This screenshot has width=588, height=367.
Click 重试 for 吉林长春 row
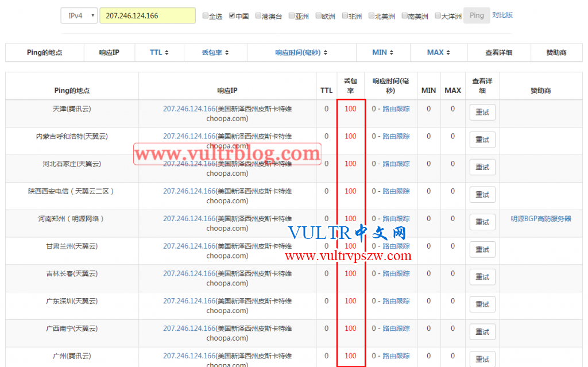(482, 277)
